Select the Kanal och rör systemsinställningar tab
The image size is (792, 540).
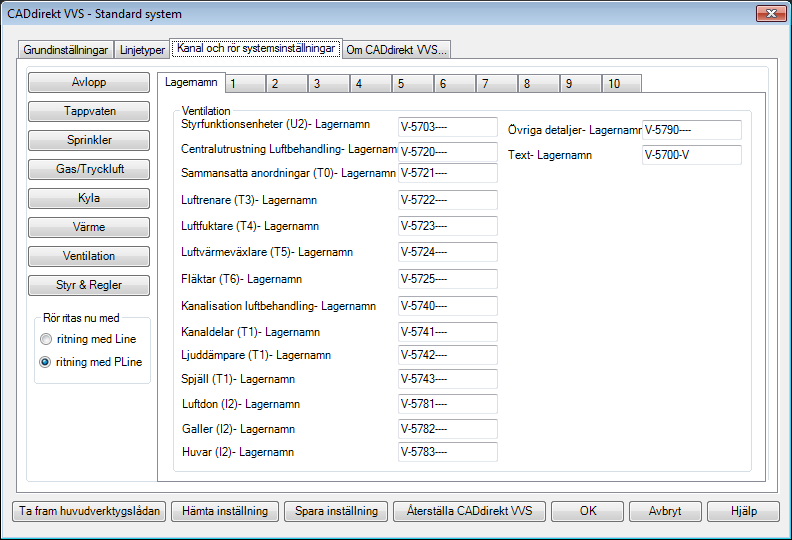(256, 48)
